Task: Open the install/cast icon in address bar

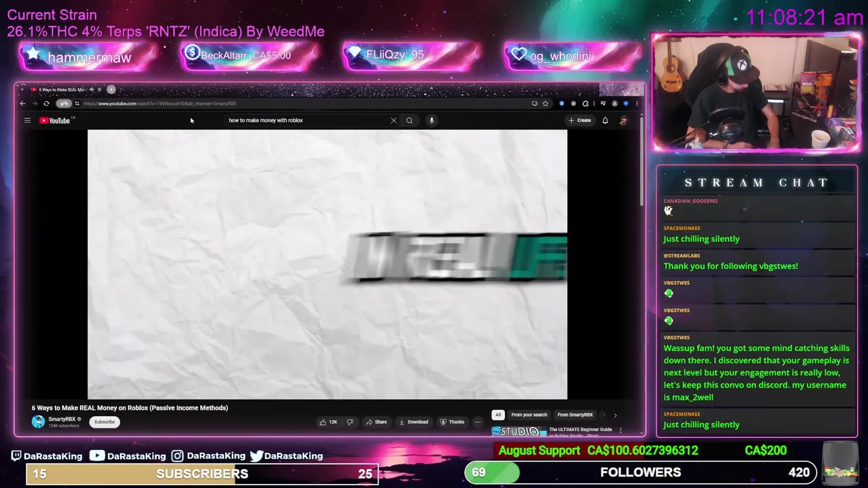Action: point(534,104)
